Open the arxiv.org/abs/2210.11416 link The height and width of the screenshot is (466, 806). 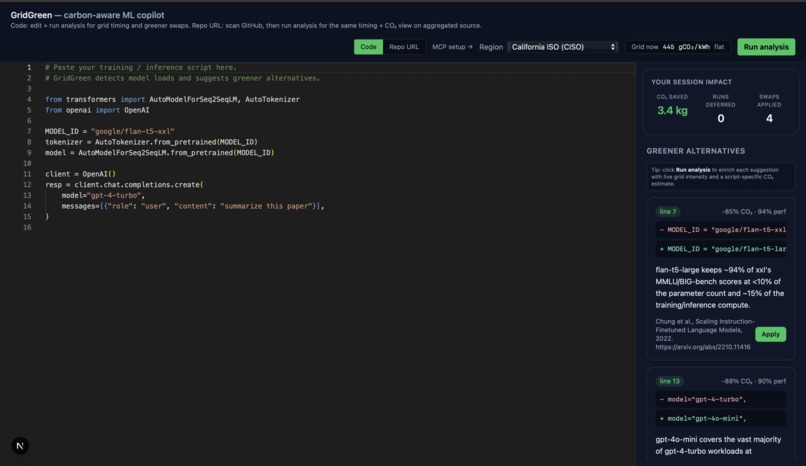coord(703,347)
